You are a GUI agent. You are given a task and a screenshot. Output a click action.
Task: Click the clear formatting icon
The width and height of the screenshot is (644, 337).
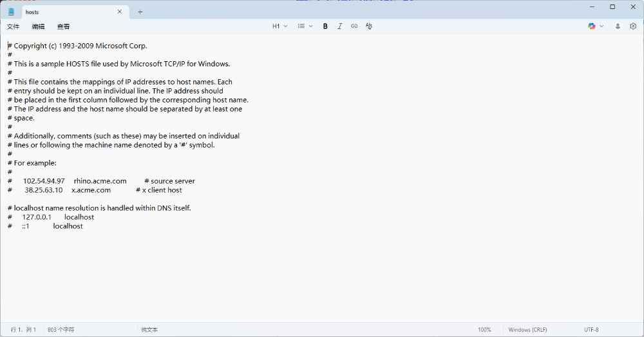click(369, 26)
